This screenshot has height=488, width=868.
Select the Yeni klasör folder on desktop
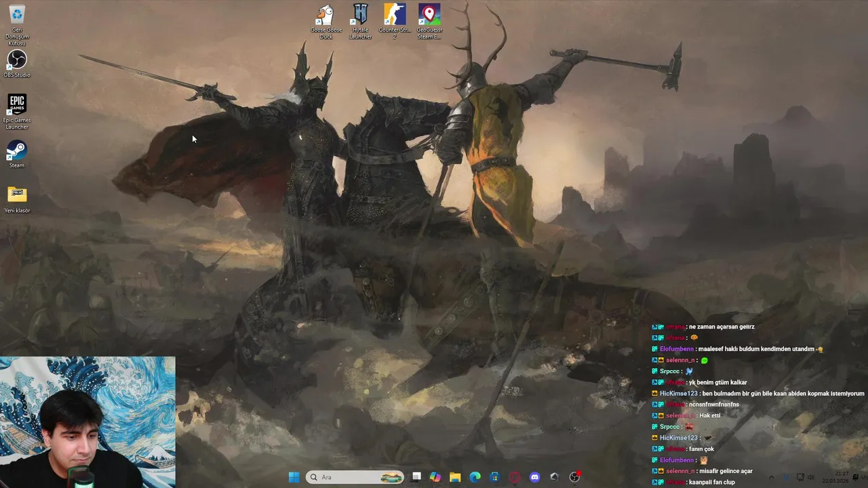click(17, 200)
